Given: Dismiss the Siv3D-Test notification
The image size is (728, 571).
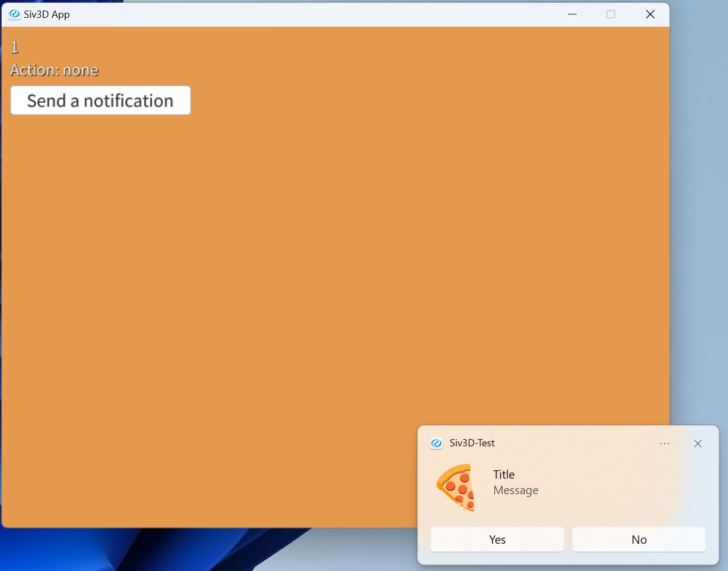Looking at the screenshot, I should pyautogui.click(x=698, y=444).
